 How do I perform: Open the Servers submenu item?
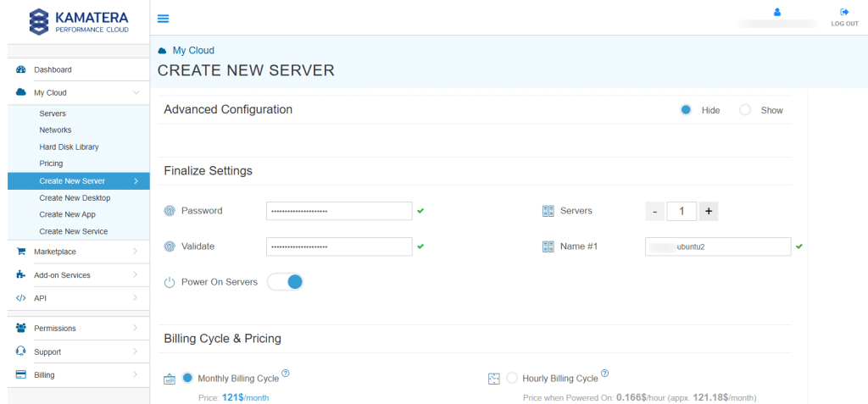click(x=53, y=113)
